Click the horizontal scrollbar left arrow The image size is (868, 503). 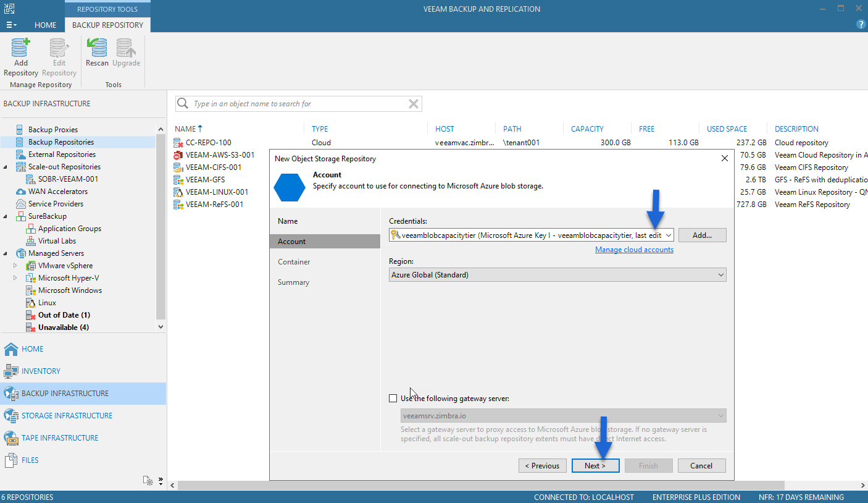[x=172, y=486]
